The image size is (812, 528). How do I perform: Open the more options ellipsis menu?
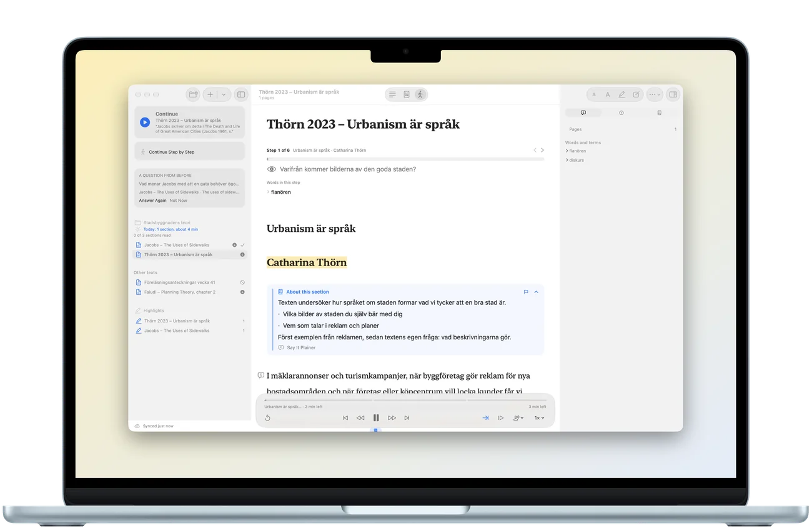[x=655, y=95]
